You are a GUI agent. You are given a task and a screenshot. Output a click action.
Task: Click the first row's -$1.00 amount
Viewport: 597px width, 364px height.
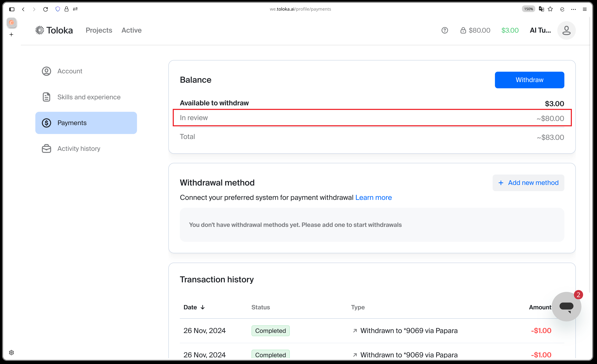[x=541, y=331]
